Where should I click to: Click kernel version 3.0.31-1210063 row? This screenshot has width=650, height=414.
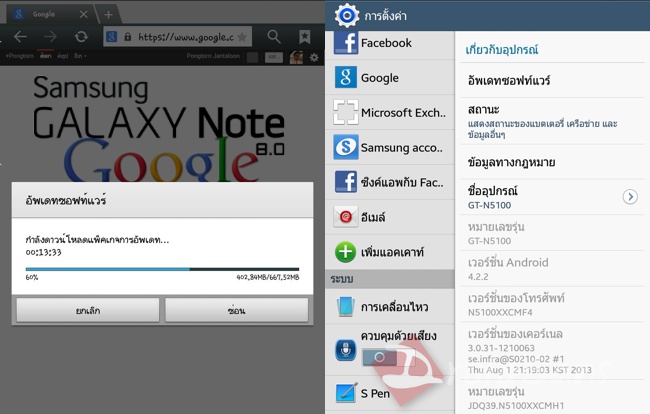click(552, 351)
